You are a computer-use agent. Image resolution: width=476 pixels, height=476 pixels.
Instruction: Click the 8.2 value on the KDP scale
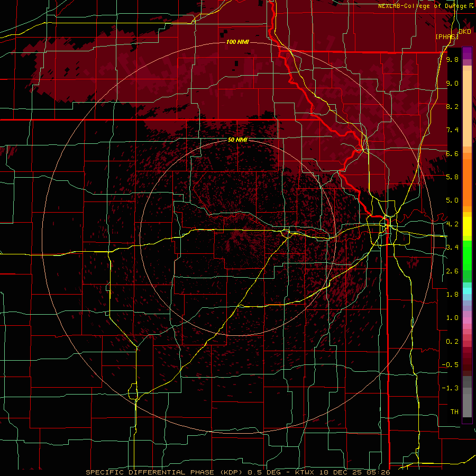coord(452,106)
